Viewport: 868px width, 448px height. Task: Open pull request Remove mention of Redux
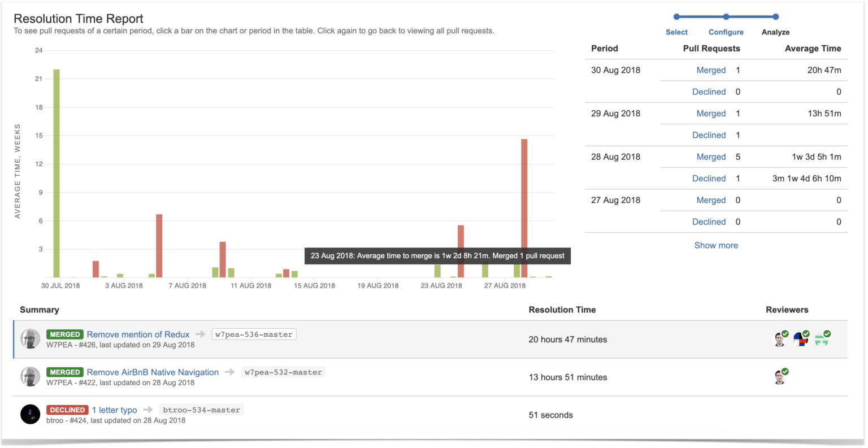click(137, 334)
